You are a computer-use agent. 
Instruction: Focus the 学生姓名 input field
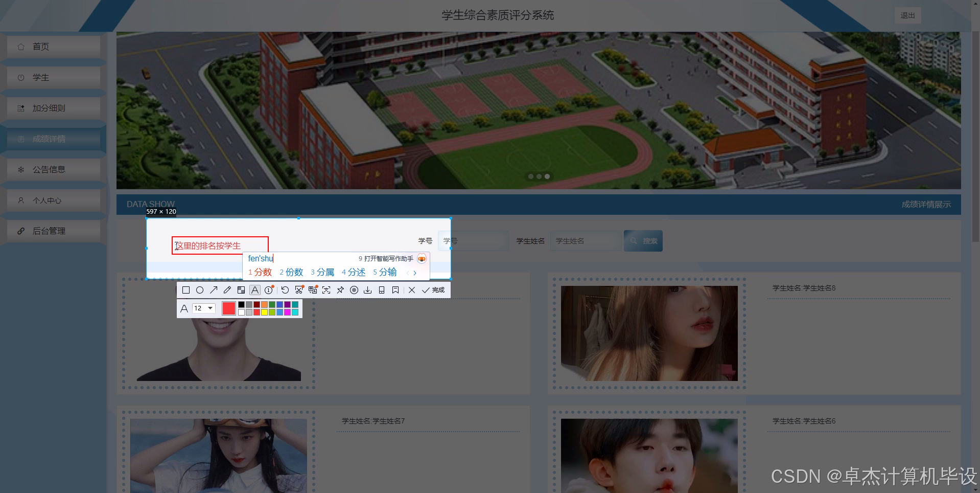(x=587, y=241)
